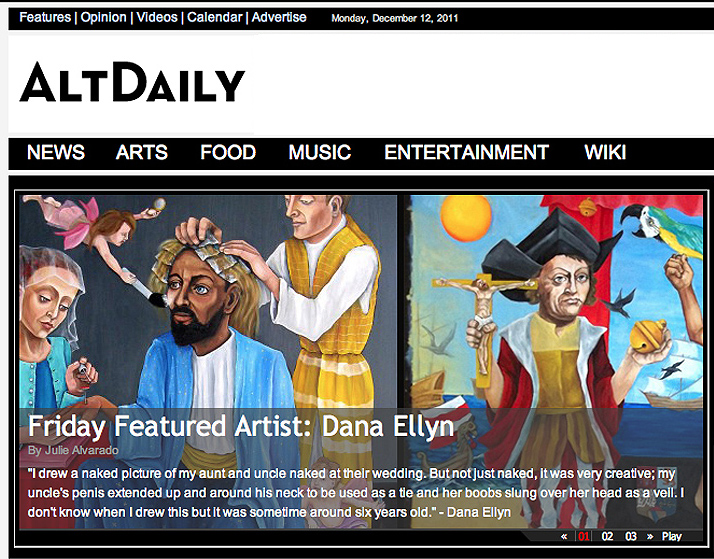Open the FOOD section
The image size is (714, 559).
click(228, 152)
